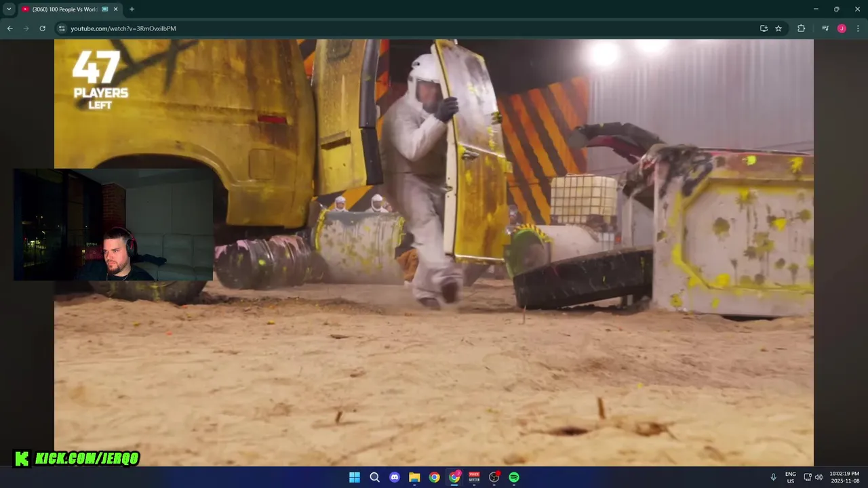Open Discord from the taskbar
The height and width of the screenshot is (488, 868).
pyautogui.click(x=395, y=477)
